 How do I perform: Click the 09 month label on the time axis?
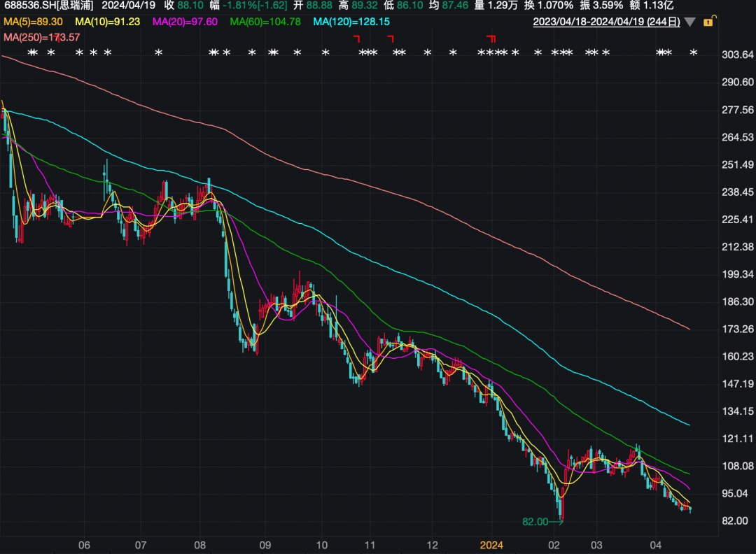[x=265, y=544]
